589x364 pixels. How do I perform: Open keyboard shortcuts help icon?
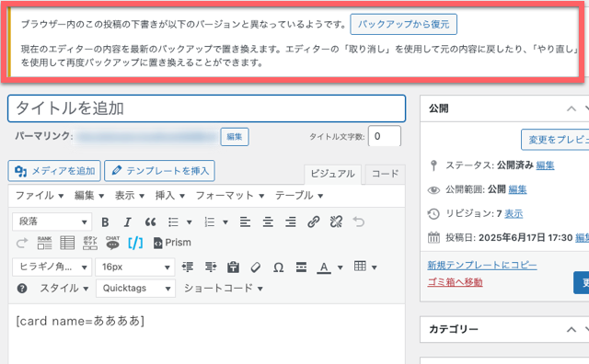(x=22, y=289)
